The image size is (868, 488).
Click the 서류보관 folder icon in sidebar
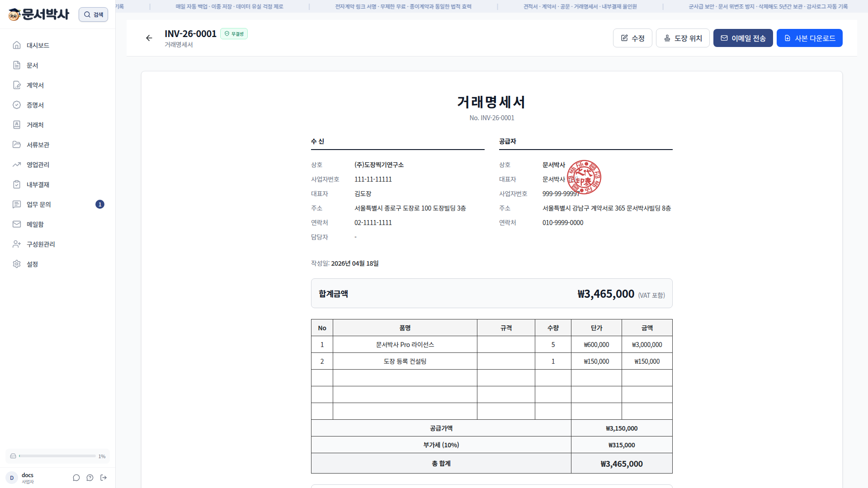click(17, 145)
